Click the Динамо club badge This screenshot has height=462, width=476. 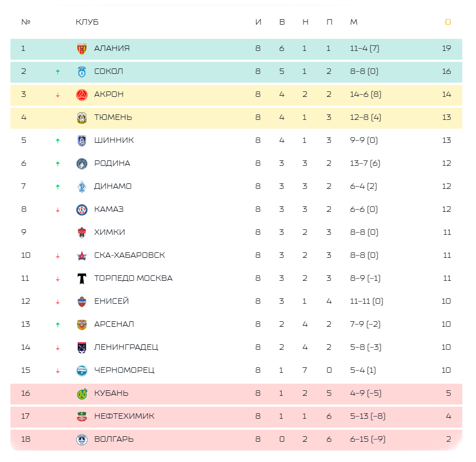(x=82, y=187)
